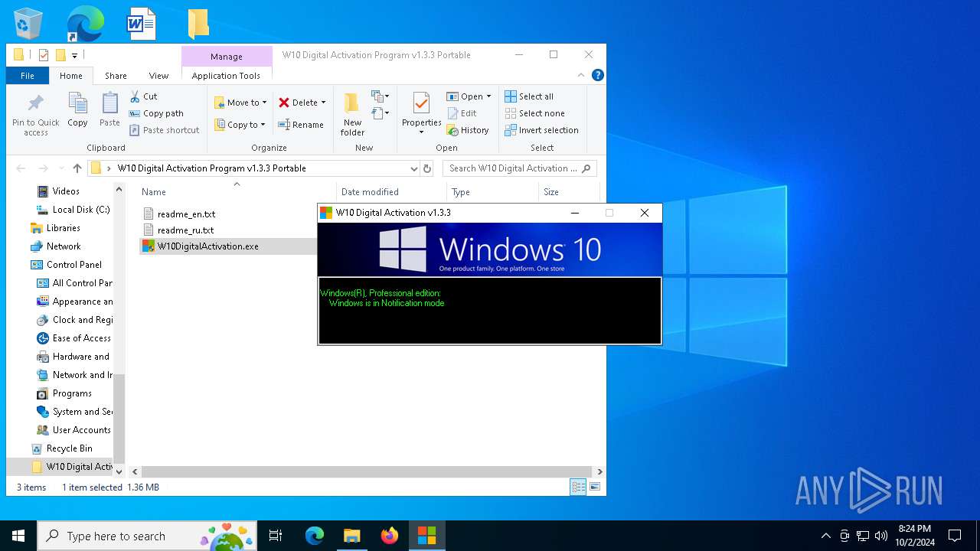
Task: Open the Delete dropdown arrow
Action: coord(323,103)
